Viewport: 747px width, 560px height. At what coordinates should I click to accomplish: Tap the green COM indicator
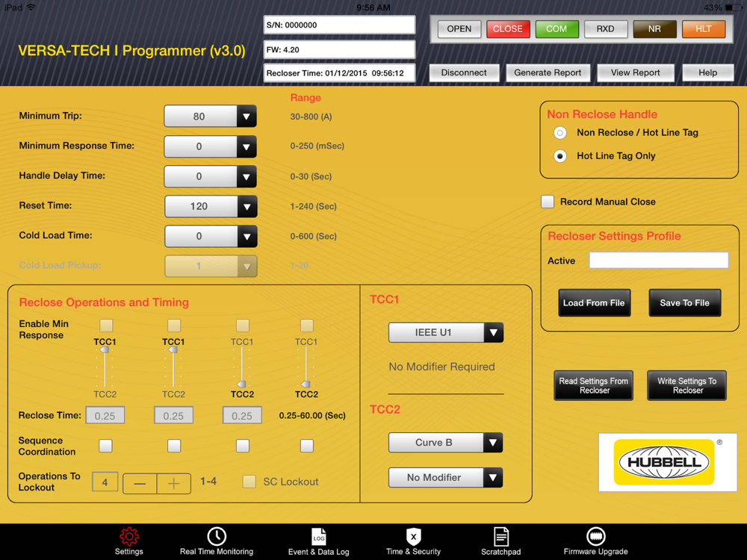click(x=557, y=29)
